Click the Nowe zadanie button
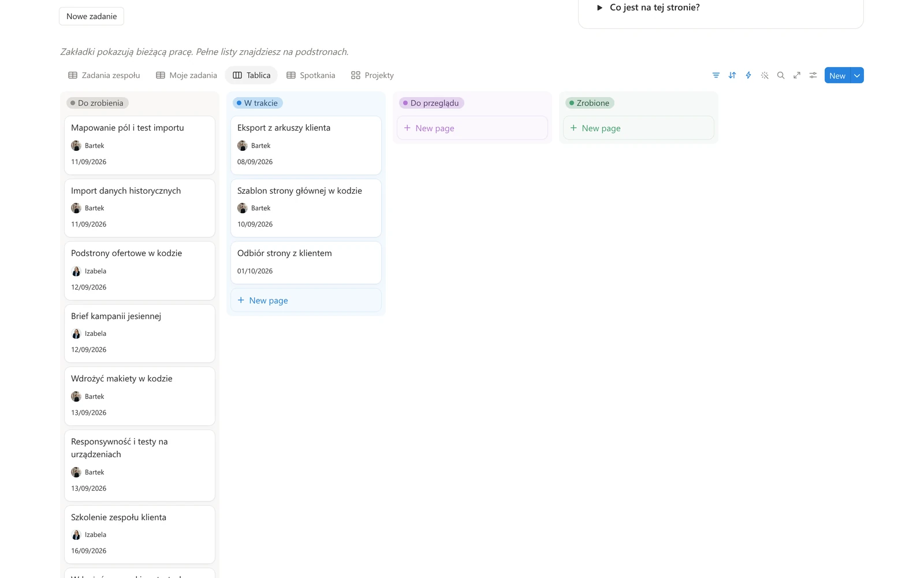Image resolution: width=924 pixels, height=578 pixels. tap(91, 16)
